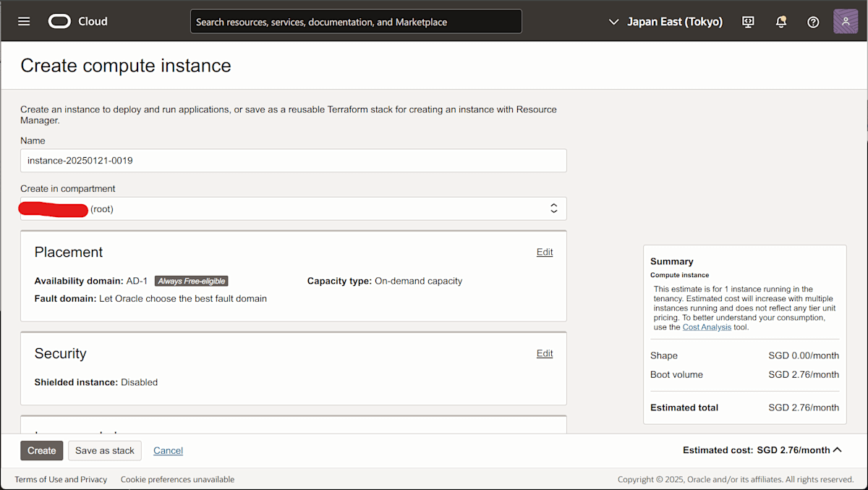Edit the Placement section
This screenshot has width=868, height=490.
(545, 252)
